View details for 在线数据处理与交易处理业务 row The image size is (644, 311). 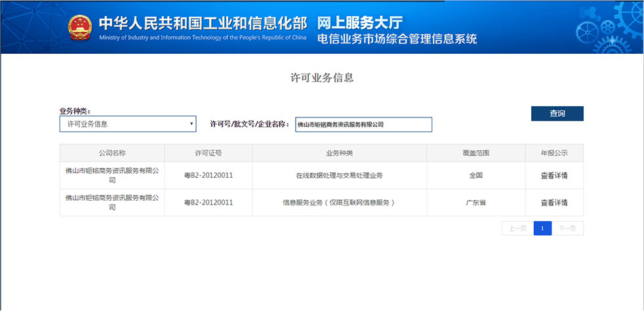pos(554,175)
